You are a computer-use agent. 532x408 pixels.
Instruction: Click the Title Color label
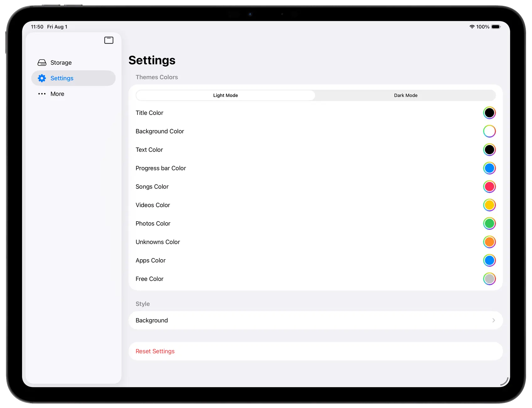[149, 113]
